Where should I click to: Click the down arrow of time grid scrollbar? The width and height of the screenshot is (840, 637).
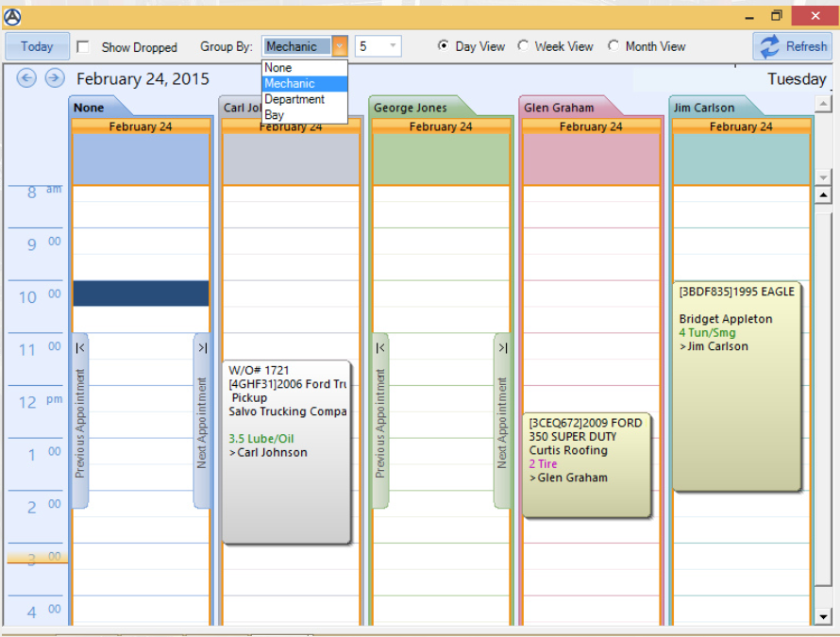coord(823,616)
